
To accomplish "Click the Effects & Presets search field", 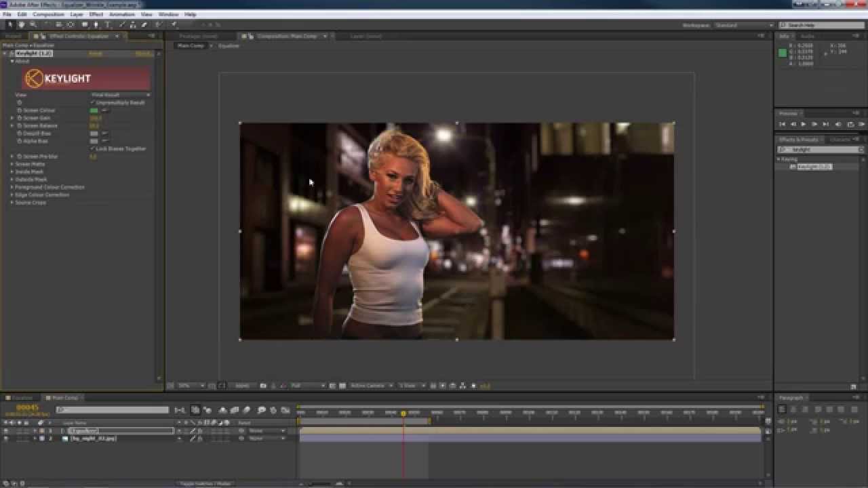I will pos(821,149).
